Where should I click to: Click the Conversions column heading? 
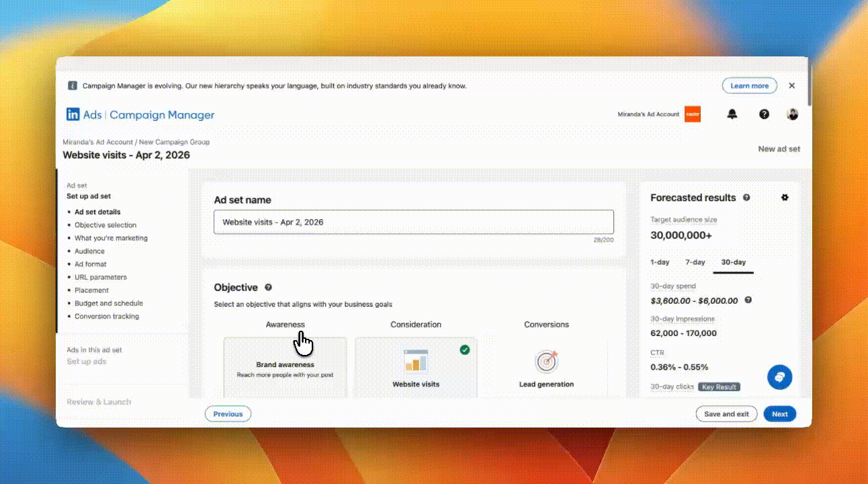click(546, 325)
